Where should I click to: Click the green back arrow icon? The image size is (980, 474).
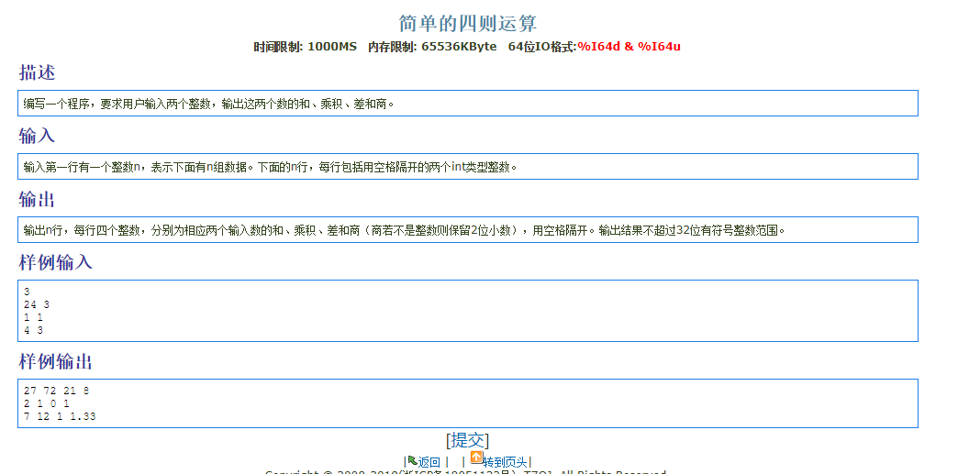(413, 461)
